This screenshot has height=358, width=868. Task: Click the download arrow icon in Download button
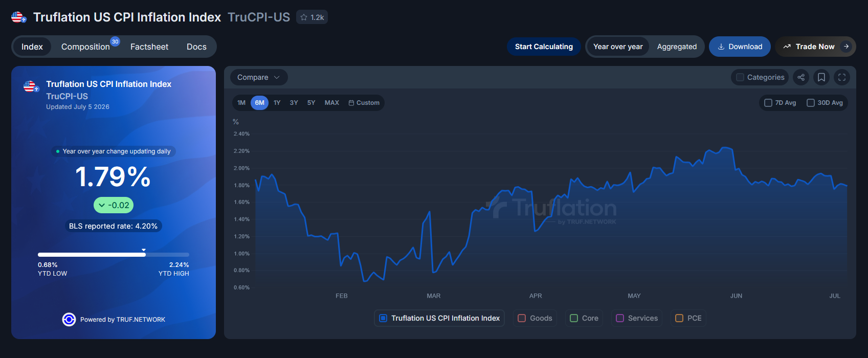tap(721, 47)
